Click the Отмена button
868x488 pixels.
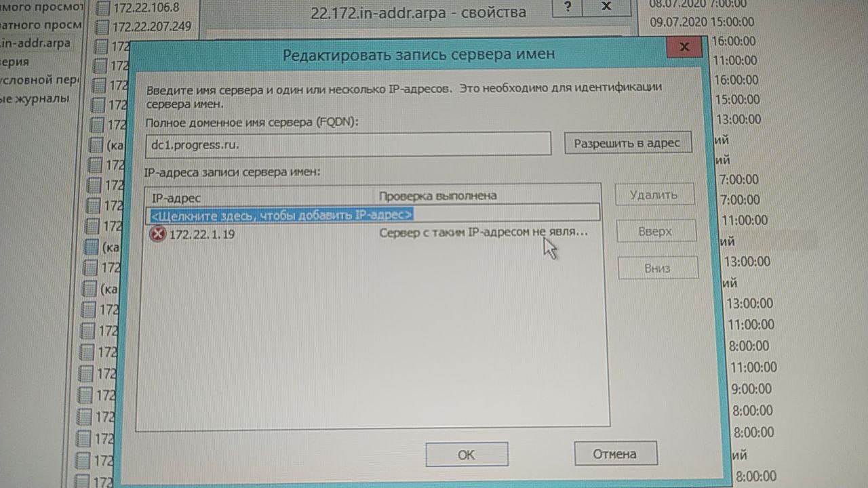click(x=615, y=453)
